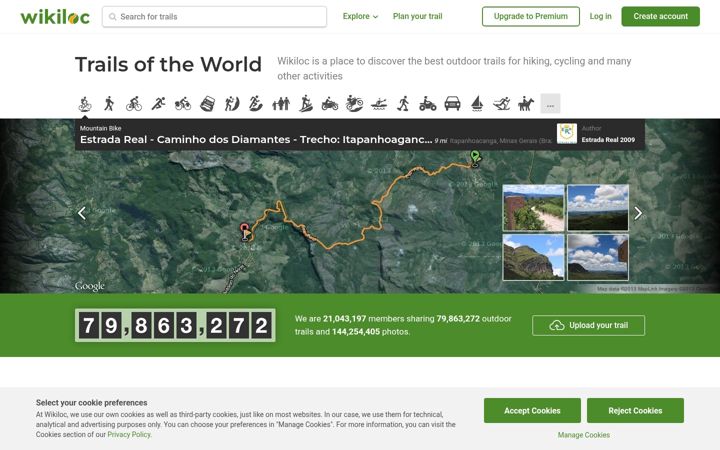Focus the Search for trails field
Screen dimensions: 720x450
214,17
